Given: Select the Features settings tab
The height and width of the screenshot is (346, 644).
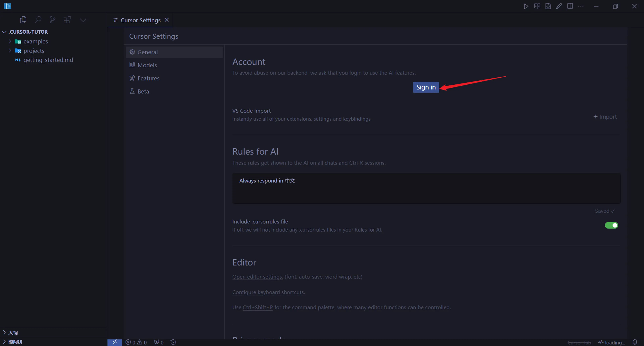Looking at the screenshot, I should tap(148, 78).
